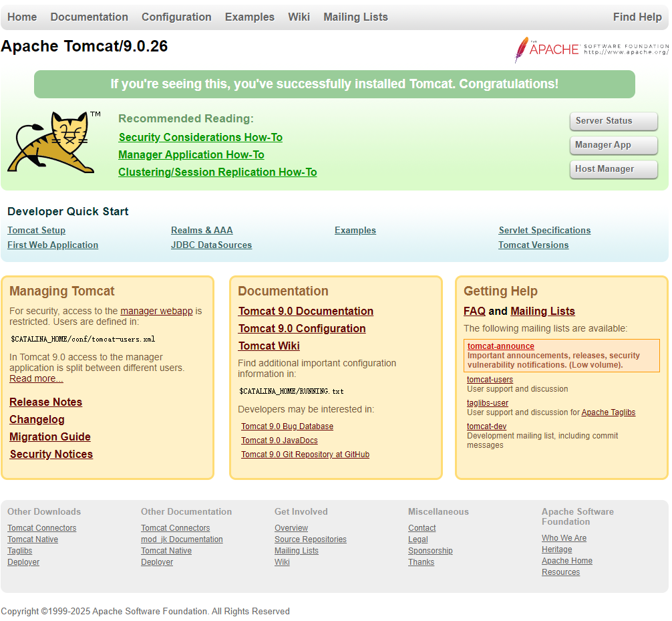Screen dimensions: 672x621
Task: Open Heritage link in footer
Action: (557, 549)
